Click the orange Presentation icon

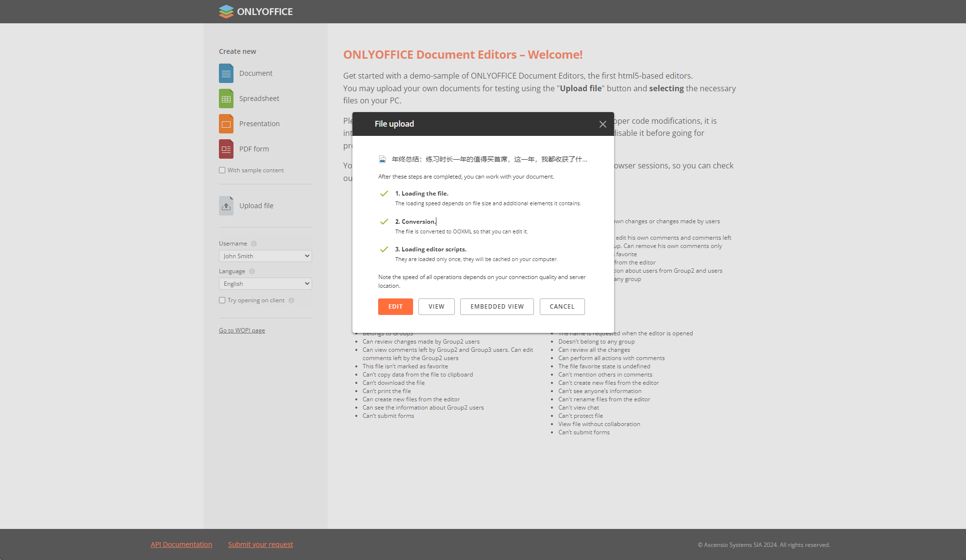tap(226, 124)
